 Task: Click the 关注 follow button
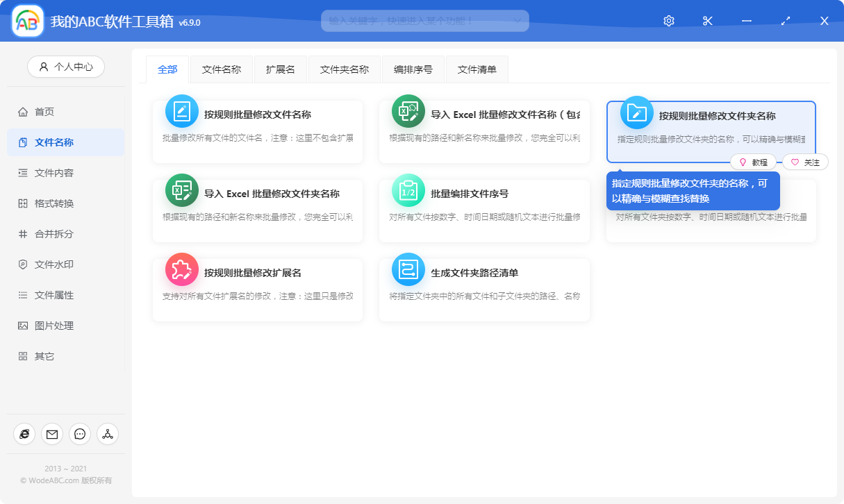tap(806, 162)
